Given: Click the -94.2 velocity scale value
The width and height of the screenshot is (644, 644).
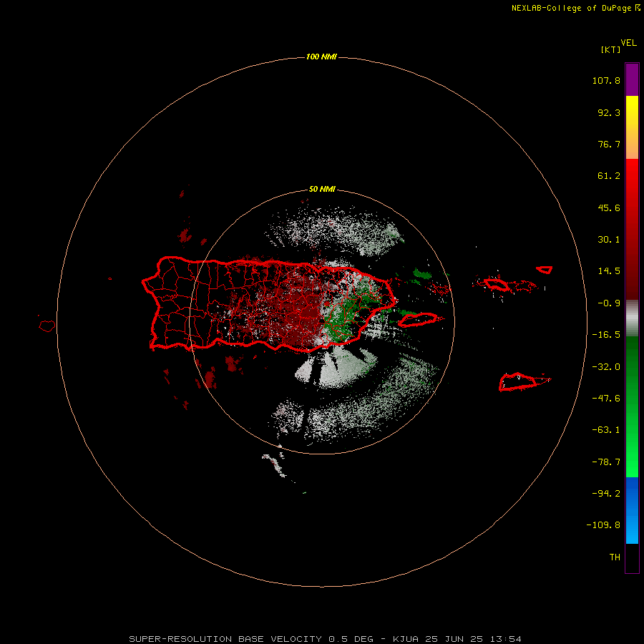Looking at the screenshot, I should coord(606,493).
